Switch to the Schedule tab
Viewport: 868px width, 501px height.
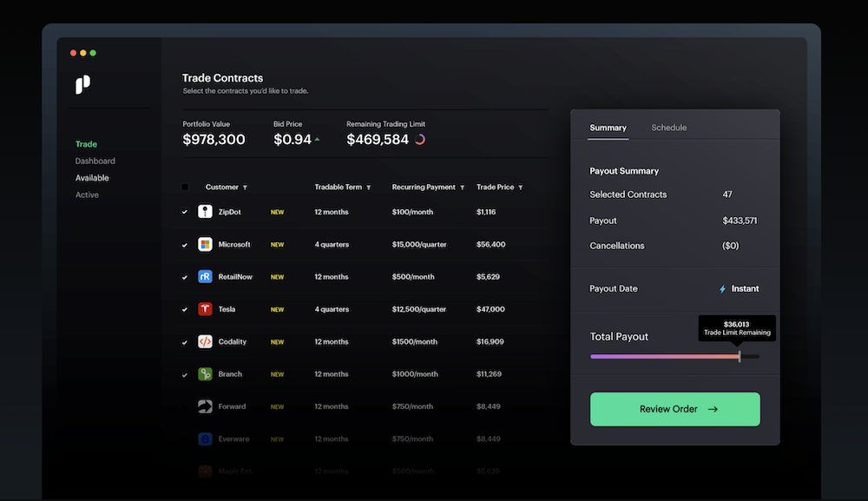(668, 128)
